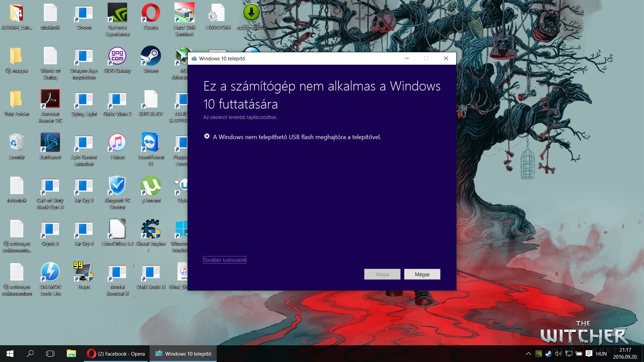Select the Windows 10 telepítő taskbar button
Viewport: 644px width, 362px height.
[183, 354]
